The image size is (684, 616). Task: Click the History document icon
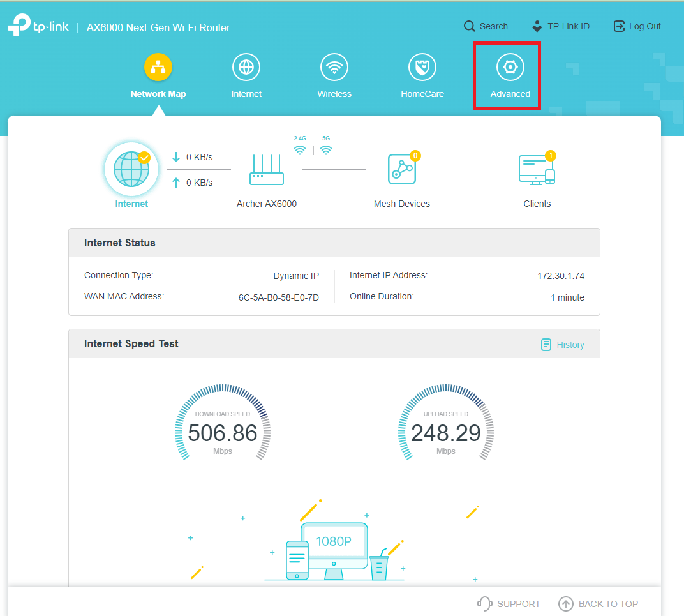[x=546, y=345]
